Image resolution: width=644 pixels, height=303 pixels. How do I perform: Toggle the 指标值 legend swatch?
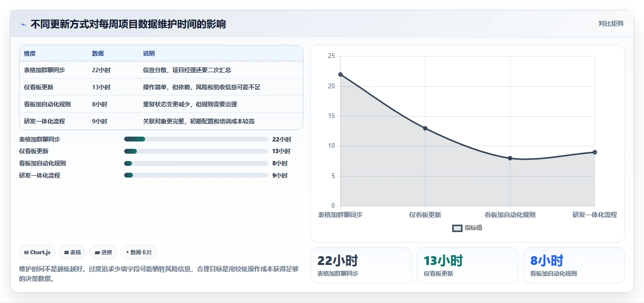point(457,228)
